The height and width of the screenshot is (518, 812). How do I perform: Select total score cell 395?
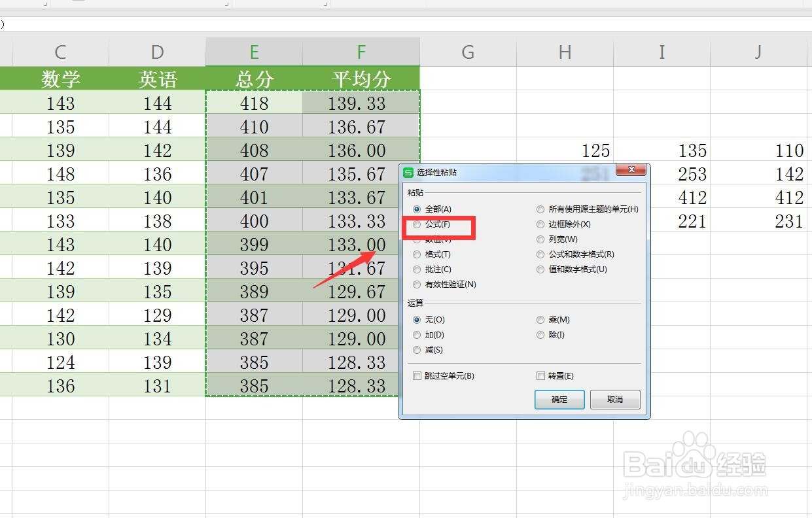pyautogui.click(x=254, y=268)
